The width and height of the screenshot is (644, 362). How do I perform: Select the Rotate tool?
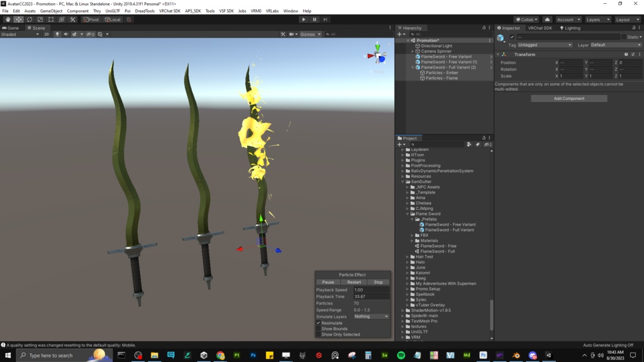click(29, 19)
